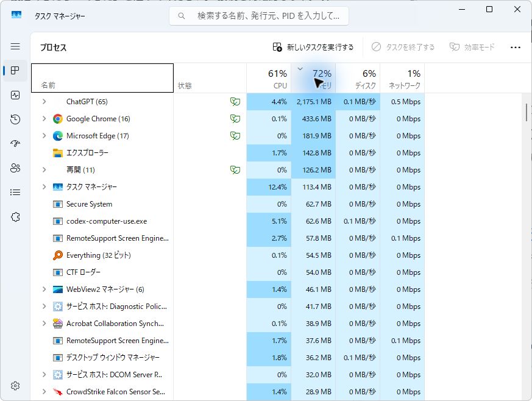Click the Task Manager app icon in title bar
The image size is (532, 401).
16,15
